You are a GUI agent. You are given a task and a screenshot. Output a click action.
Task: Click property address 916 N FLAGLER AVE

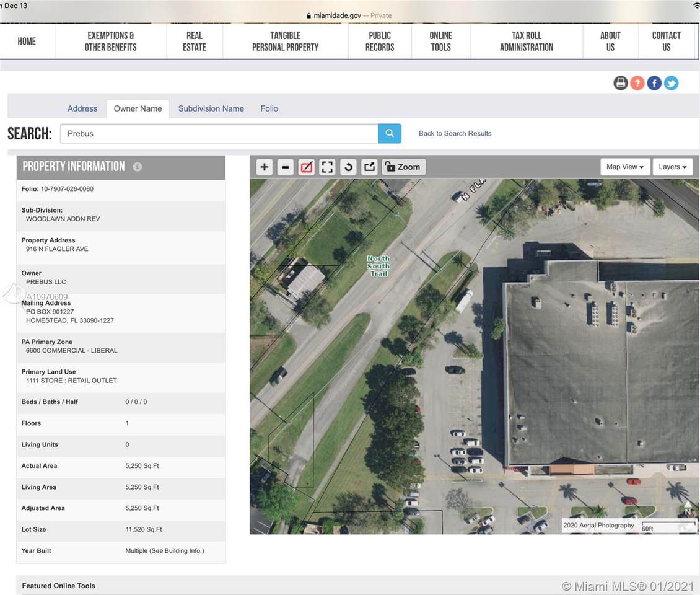[57, 249]
